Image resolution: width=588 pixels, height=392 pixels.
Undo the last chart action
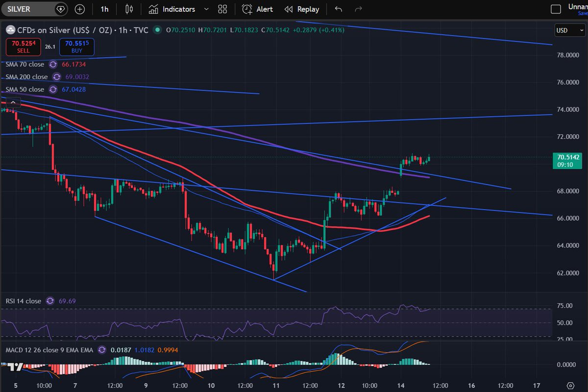click(x=339, y=9)
